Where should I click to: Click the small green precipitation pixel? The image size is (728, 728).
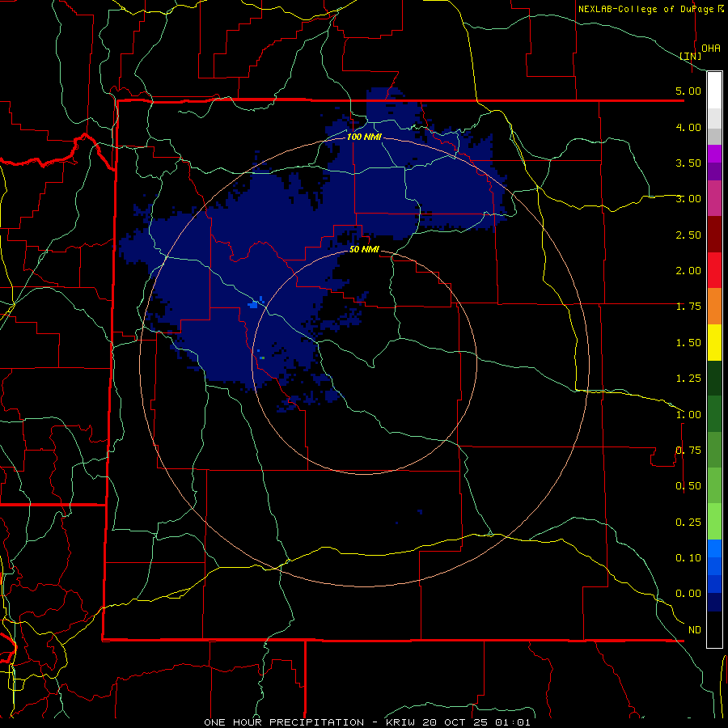click(x=262, y=358)
